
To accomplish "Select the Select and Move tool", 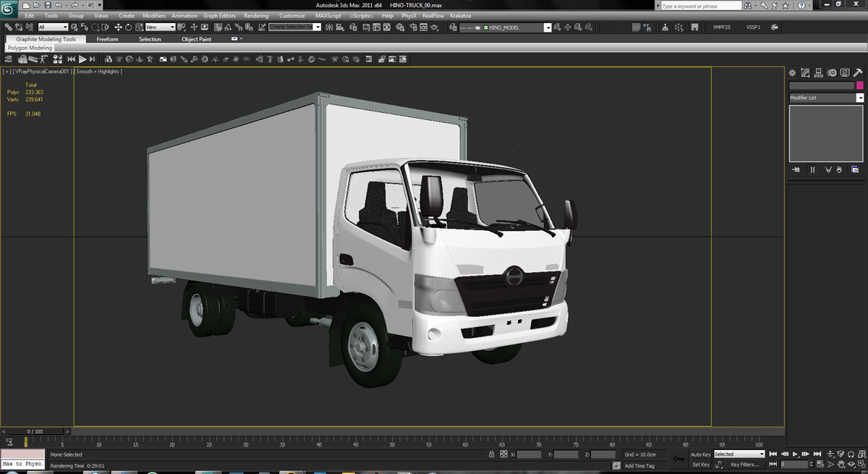I will click(x=117, y=27).
